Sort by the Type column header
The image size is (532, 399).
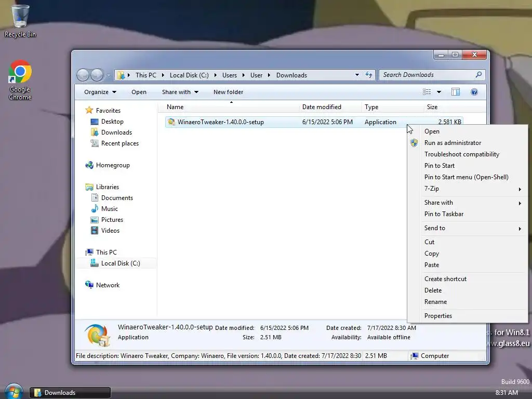pyautogui.click(x=393, y=107)
